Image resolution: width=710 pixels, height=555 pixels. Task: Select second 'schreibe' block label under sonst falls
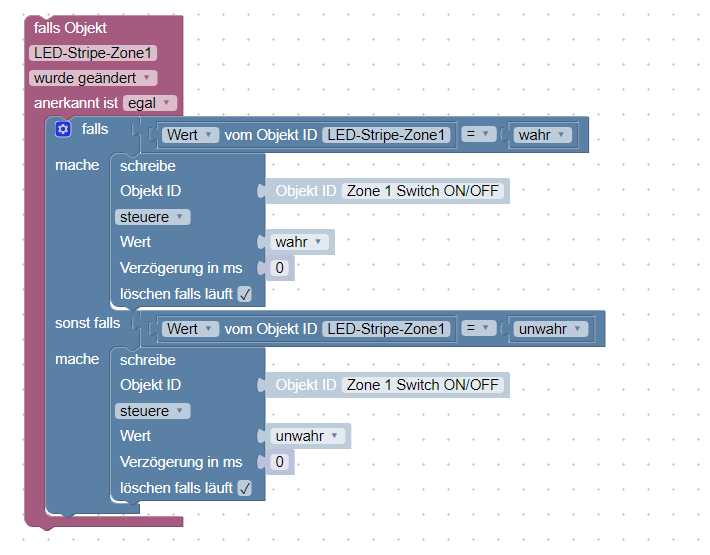pyautogui.click(x=148, y=360)
